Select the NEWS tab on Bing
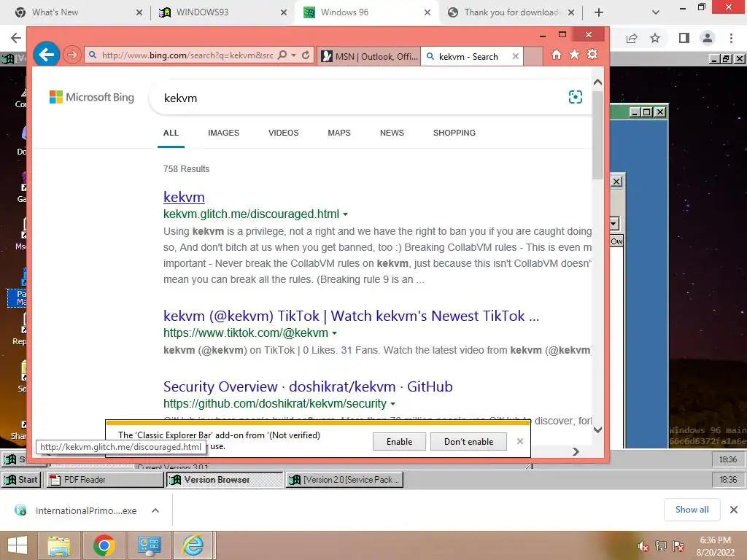 [392, 133]
